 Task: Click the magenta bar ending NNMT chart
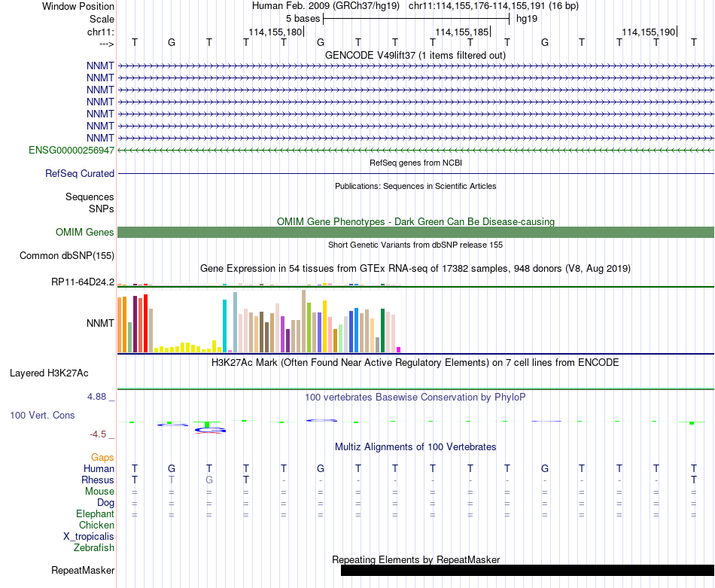tap(399, 349)
